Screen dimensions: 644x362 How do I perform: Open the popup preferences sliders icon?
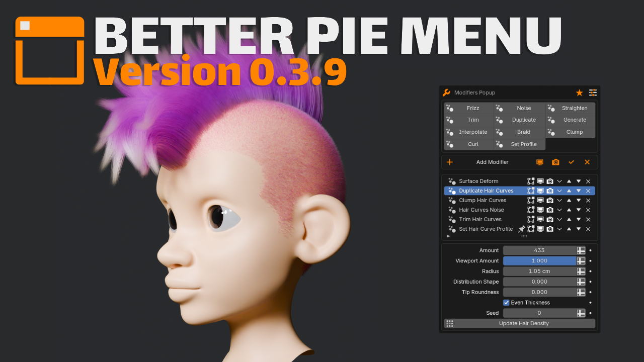593,93
